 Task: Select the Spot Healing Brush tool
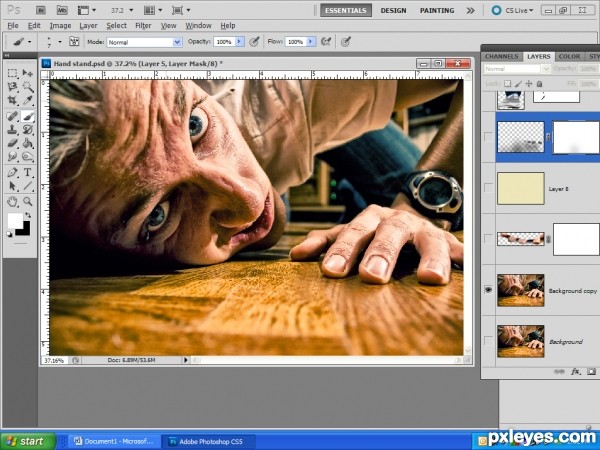pos(12,116)
